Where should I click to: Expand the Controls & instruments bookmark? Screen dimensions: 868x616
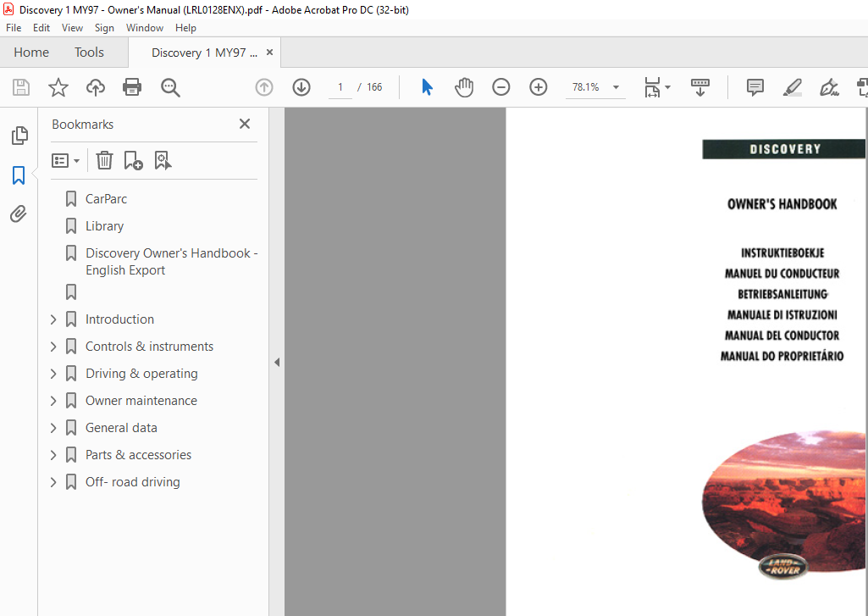(53, 347)
